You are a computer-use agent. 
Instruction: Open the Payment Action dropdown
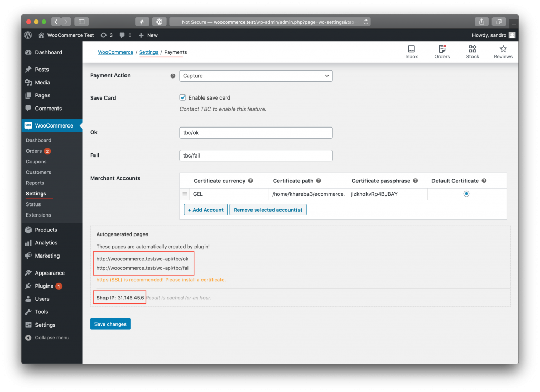[256, 75]
